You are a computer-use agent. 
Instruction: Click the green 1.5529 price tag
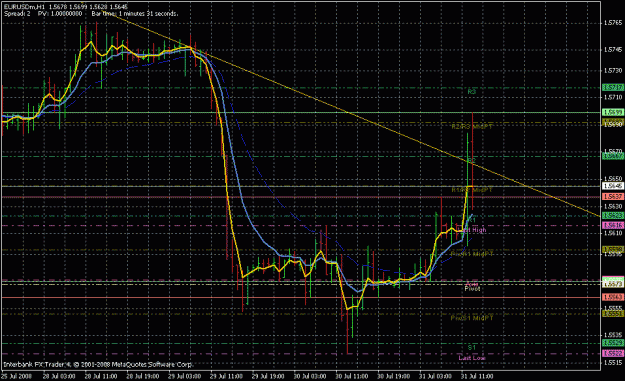point(613,343)
